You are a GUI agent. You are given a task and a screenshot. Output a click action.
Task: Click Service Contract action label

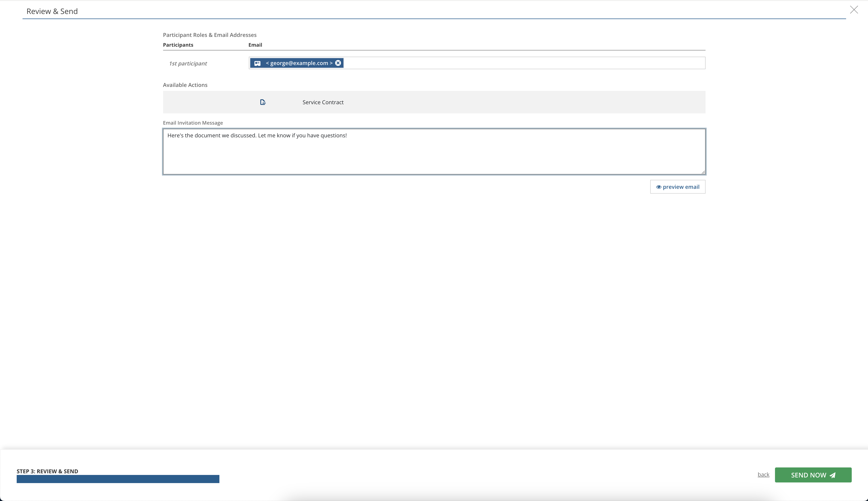[x=323, y=102]
